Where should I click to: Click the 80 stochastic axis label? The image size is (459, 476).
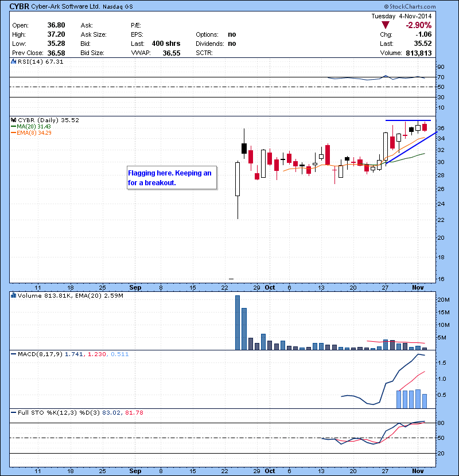(x=441, y=423)
